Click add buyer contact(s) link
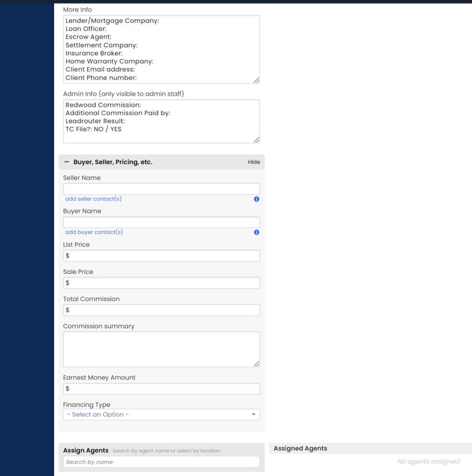 [94, 232]
